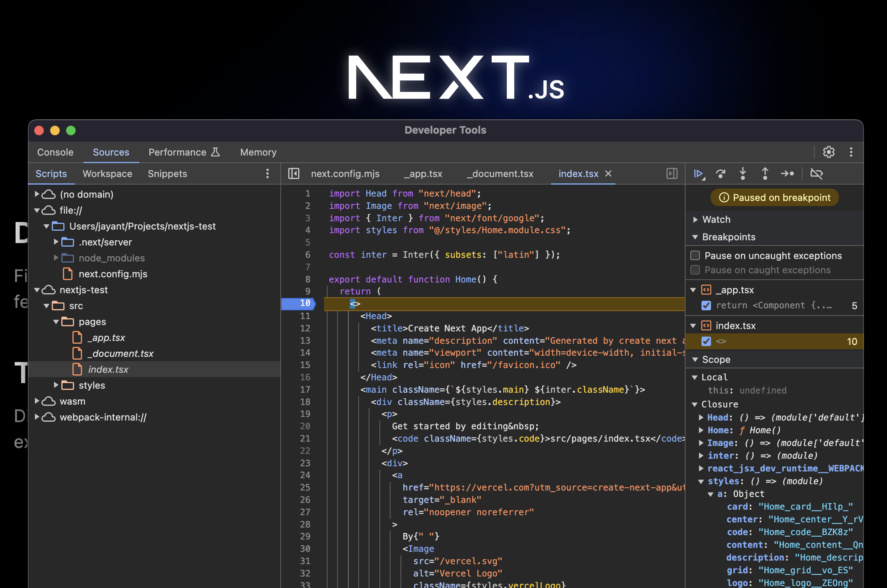Collapse the Breakpoints section
The width and height of the screenshot is (887, 588).
pos(695,237)
